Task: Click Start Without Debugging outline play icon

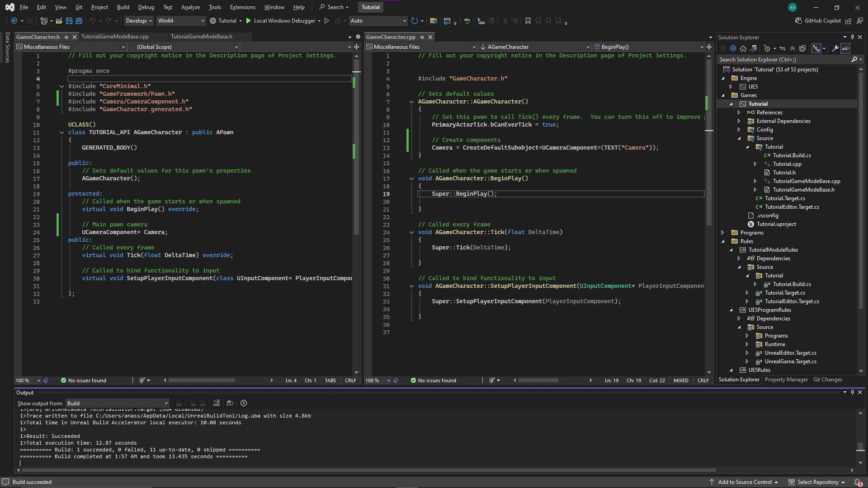Action: [327, 21]
